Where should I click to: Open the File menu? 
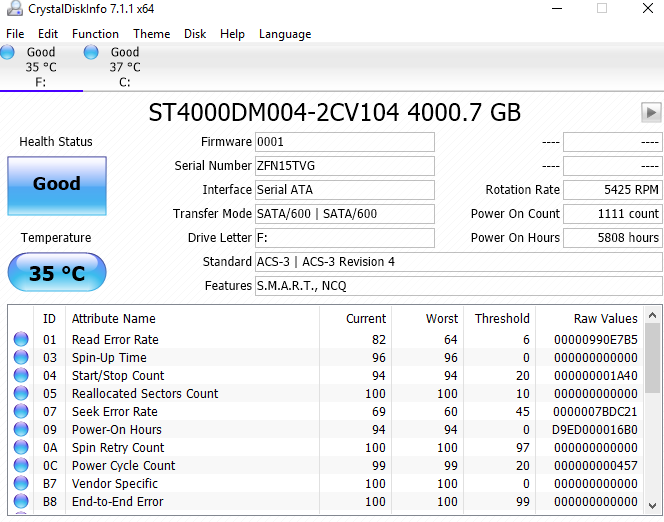(x=15, y=33)
